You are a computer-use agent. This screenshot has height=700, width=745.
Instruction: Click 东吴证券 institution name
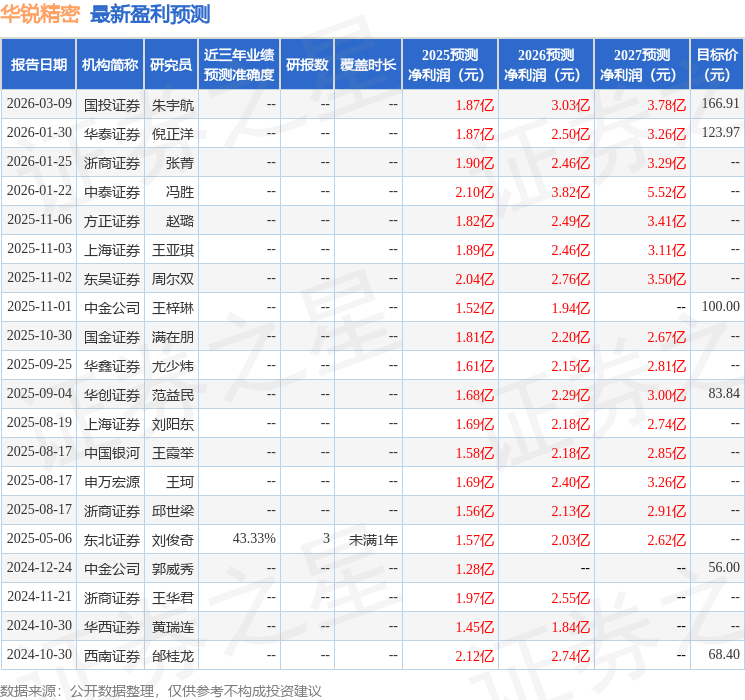click(x=112, y=279)
